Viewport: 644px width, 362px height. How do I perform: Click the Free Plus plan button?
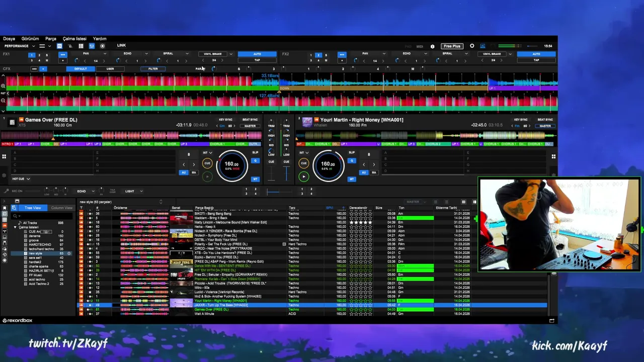tap(452, 46)
